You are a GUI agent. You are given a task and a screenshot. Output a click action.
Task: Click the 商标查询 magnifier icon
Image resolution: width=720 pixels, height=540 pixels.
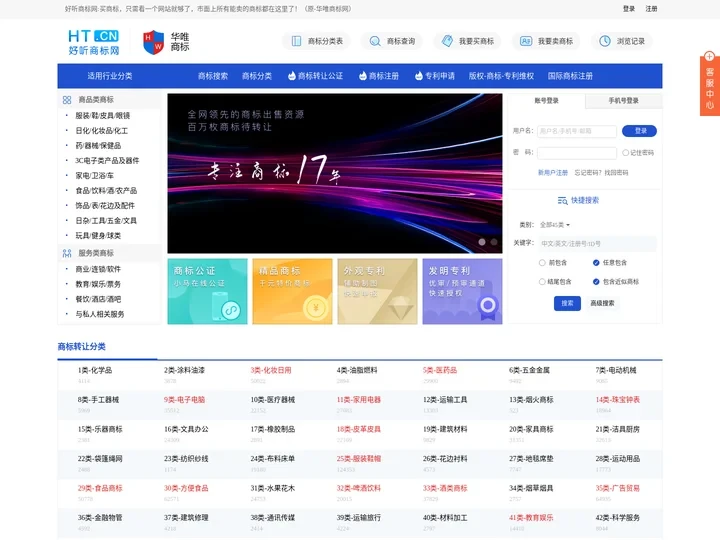point(375,41)
